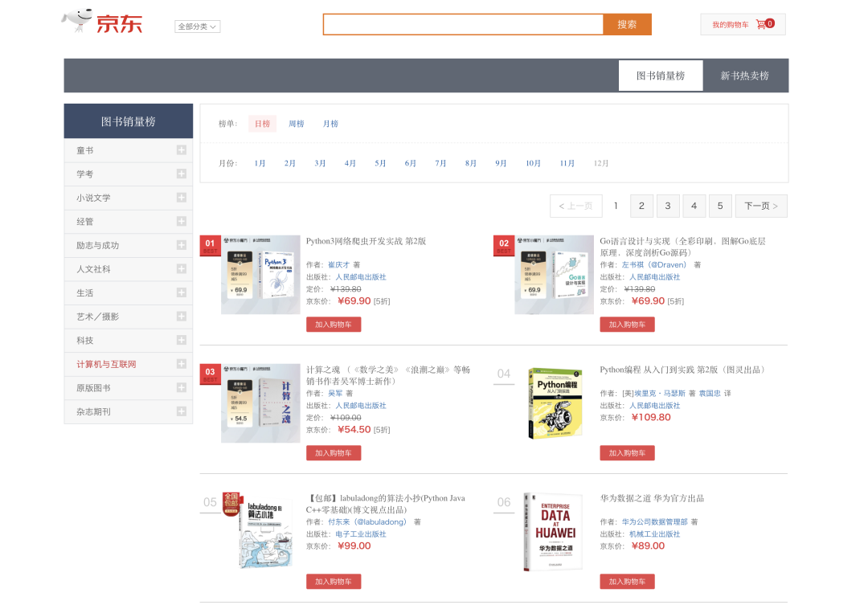Click the orange 搜索 button

[x=627, y=24]
